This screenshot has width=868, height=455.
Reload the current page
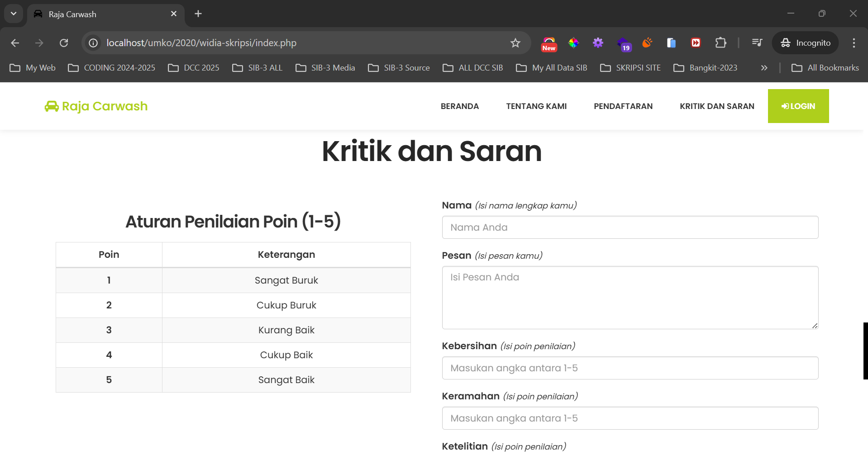[64, 43]
